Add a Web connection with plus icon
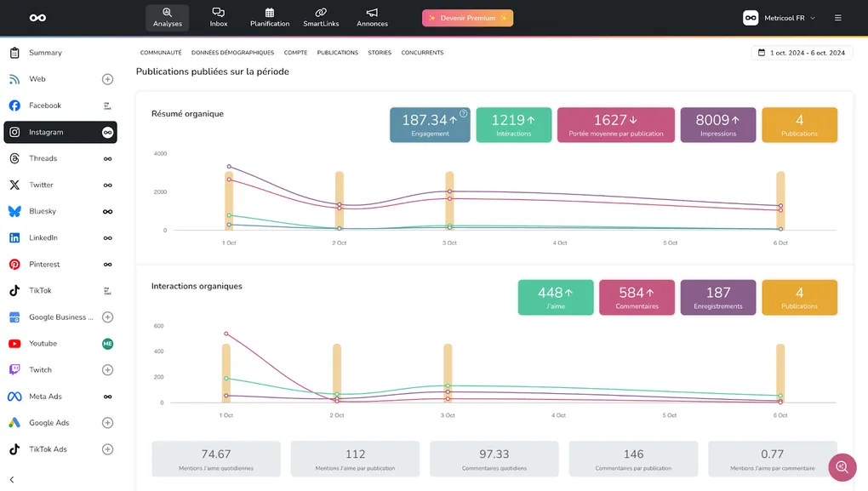Screen dimensions: 868x491 [x=108, y=79]
